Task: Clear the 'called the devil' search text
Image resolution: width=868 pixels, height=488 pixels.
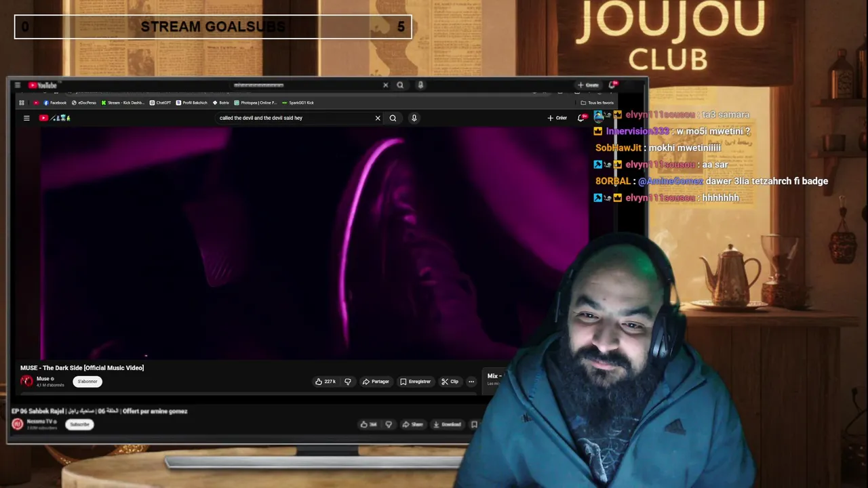Action: [x=378, y=118]
